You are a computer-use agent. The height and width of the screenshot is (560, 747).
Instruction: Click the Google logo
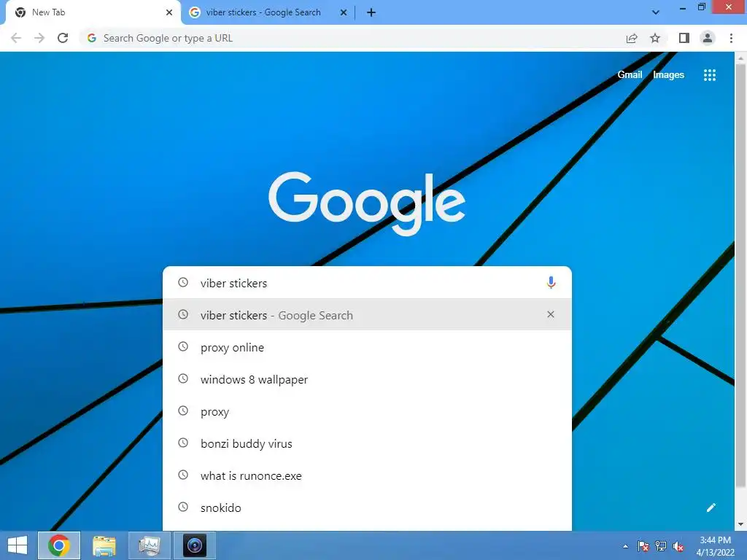(367, 203)
